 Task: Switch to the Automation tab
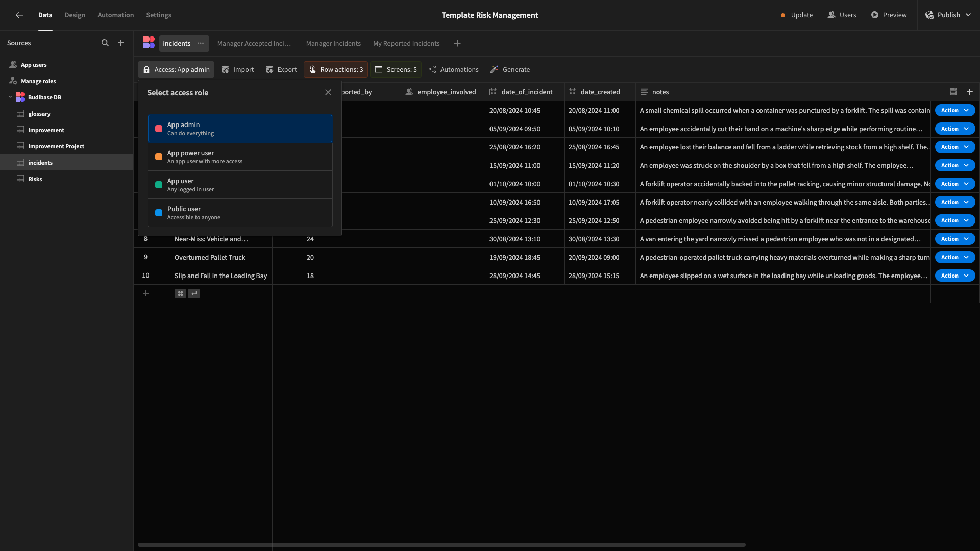tap(116, 15)
